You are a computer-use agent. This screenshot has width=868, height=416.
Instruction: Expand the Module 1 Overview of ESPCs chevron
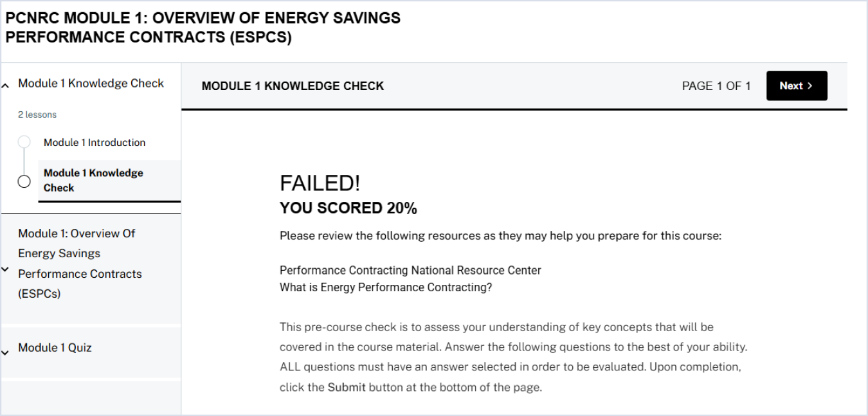point(6,269)
